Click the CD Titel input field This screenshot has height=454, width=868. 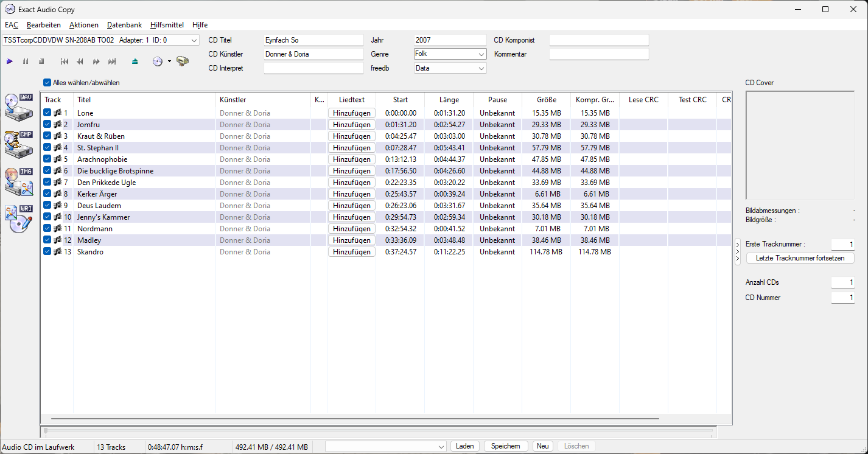click(x=313, y=40)
